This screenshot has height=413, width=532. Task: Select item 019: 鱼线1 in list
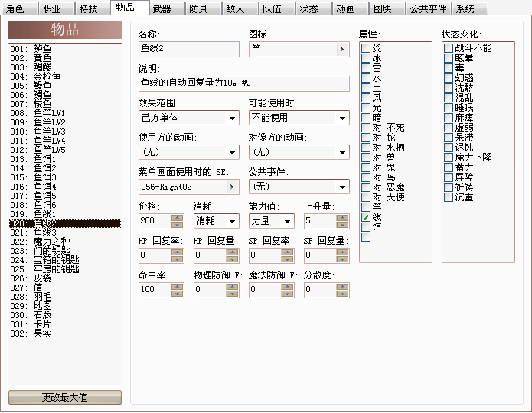(x=65, y=213)
